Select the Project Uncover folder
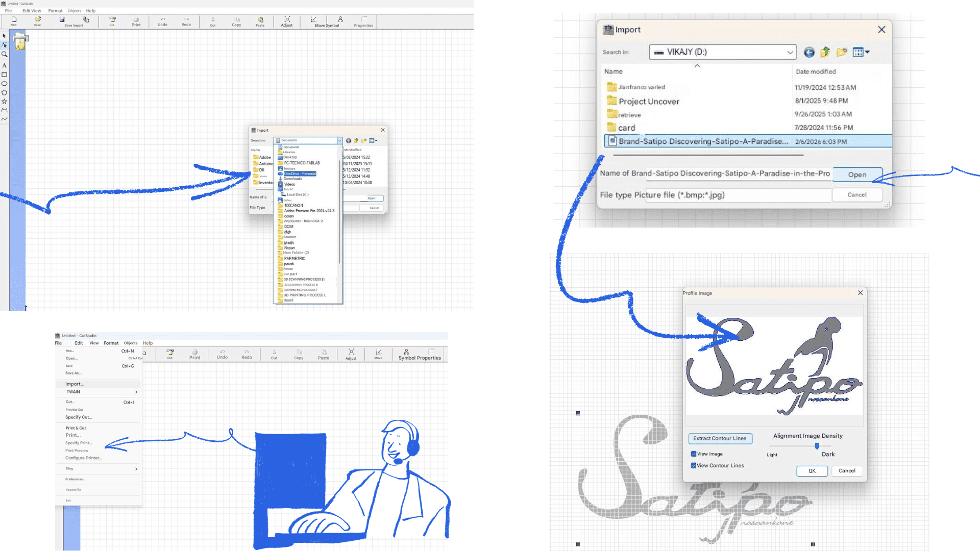 click(649, 101)
